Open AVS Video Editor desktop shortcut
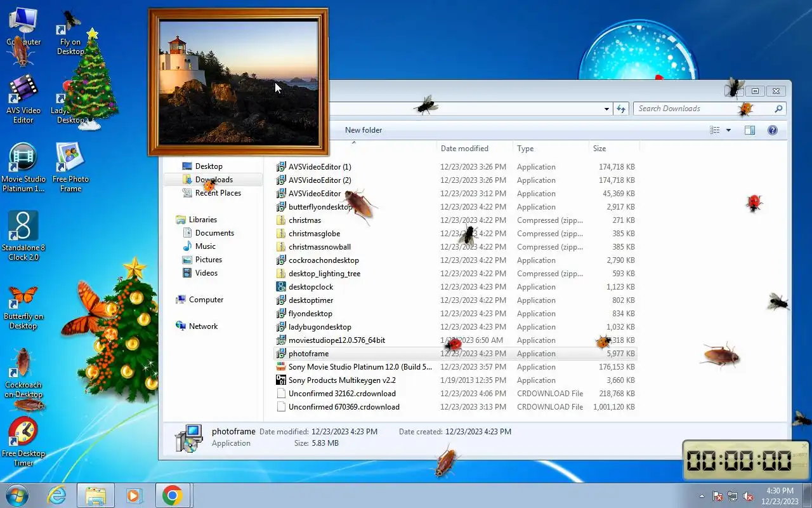 [23, 99]
